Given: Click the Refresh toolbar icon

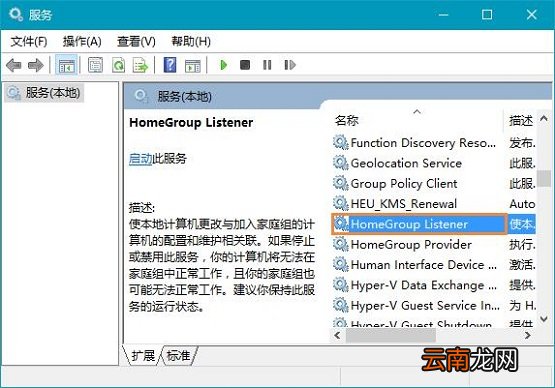Looking at the screenshot, I should (x=119, y=65).
